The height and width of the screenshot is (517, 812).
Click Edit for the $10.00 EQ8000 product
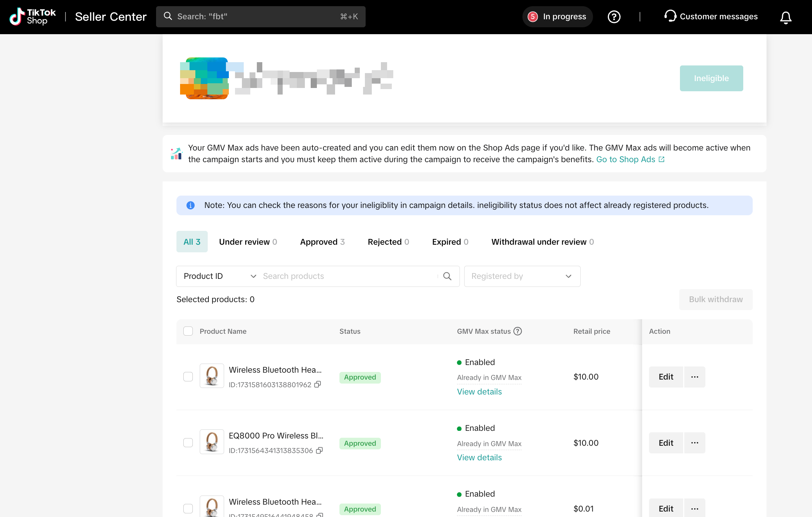(x=665, y=443)
